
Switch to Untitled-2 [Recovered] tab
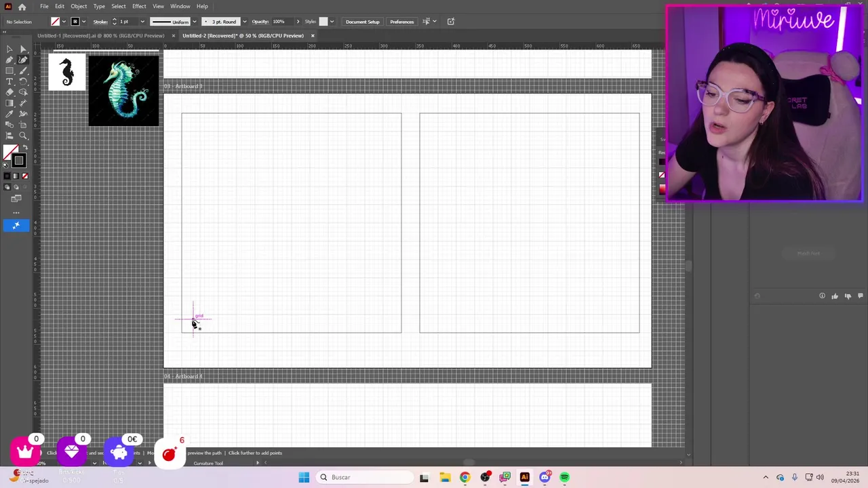243,35
